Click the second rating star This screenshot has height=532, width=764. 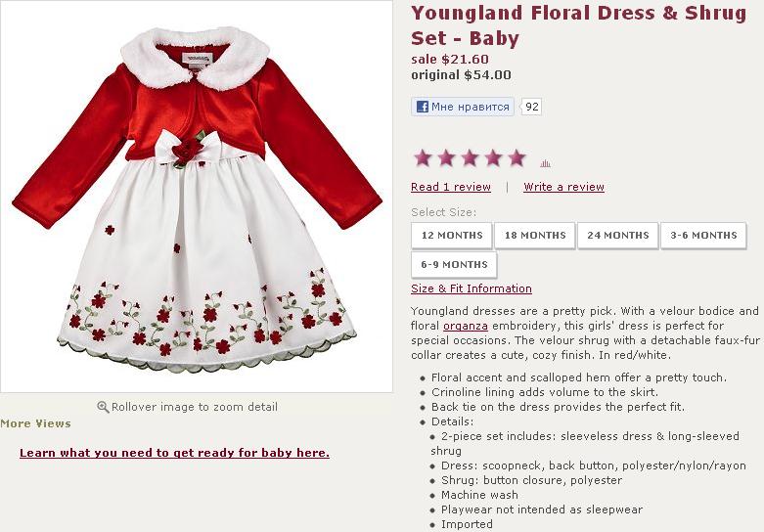pyautogui.click(x=446, y=157)
